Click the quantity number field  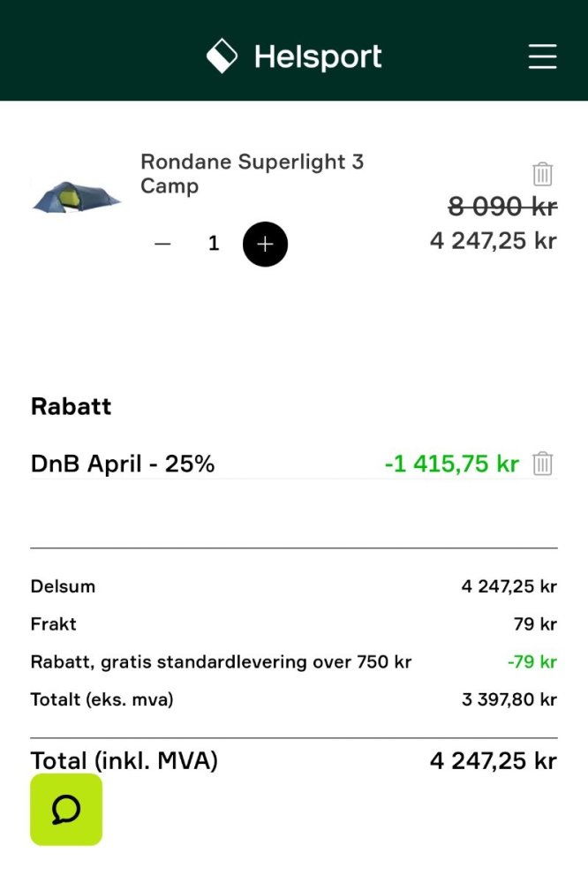pyautogui.click(x=214, y=245)
